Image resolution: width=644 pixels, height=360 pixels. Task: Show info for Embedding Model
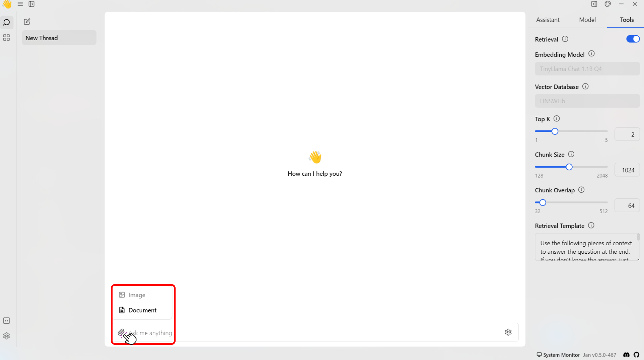pos(591,54)
